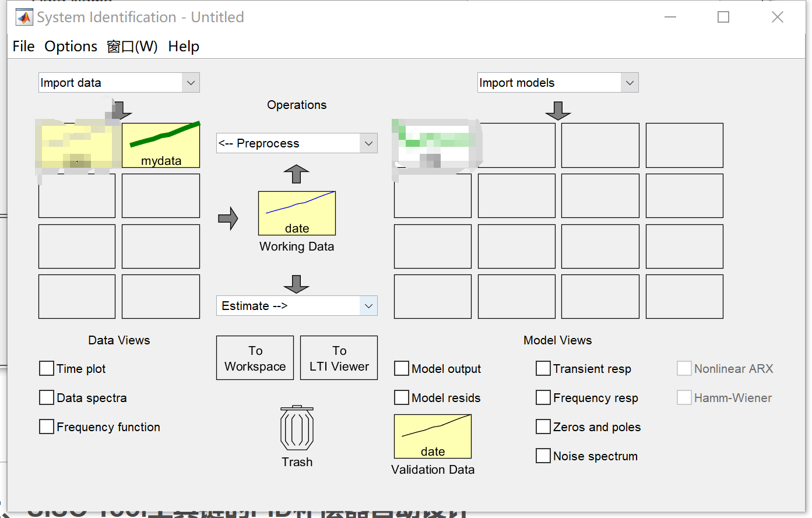Enable the Time plot checkbox
Viewport: 812px width, 518px height.
coord(47,368)
